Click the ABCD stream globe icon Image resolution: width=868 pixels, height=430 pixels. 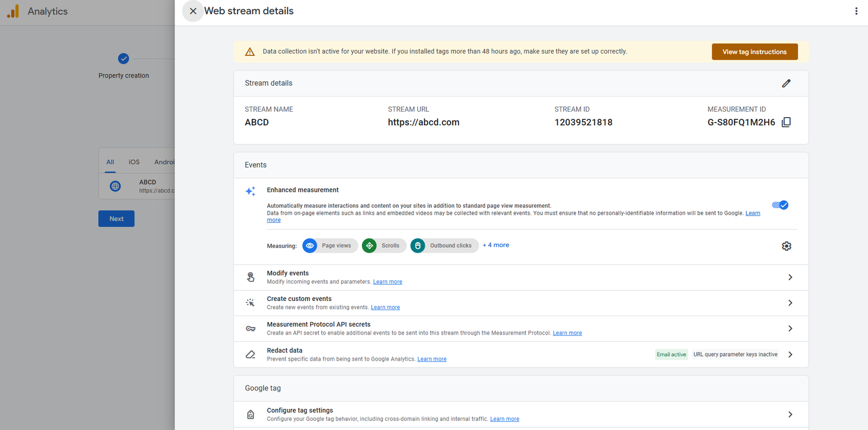coord(115,186)
